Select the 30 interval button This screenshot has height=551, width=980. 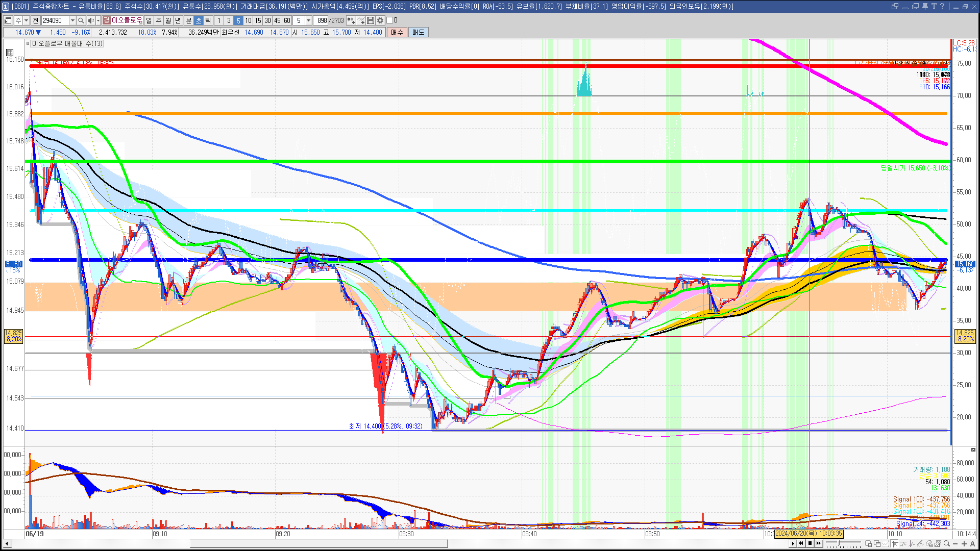[267, 20]
